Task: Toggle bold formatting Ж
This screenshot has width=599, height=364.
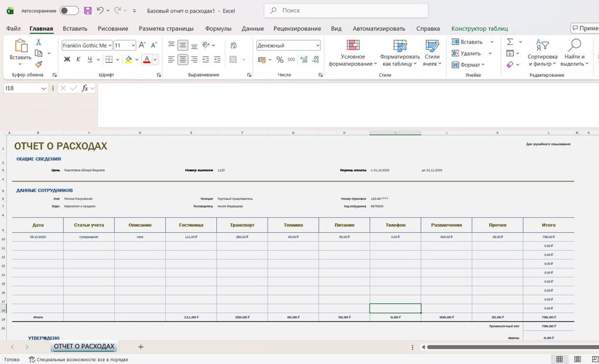Action: tap(67, 59)
